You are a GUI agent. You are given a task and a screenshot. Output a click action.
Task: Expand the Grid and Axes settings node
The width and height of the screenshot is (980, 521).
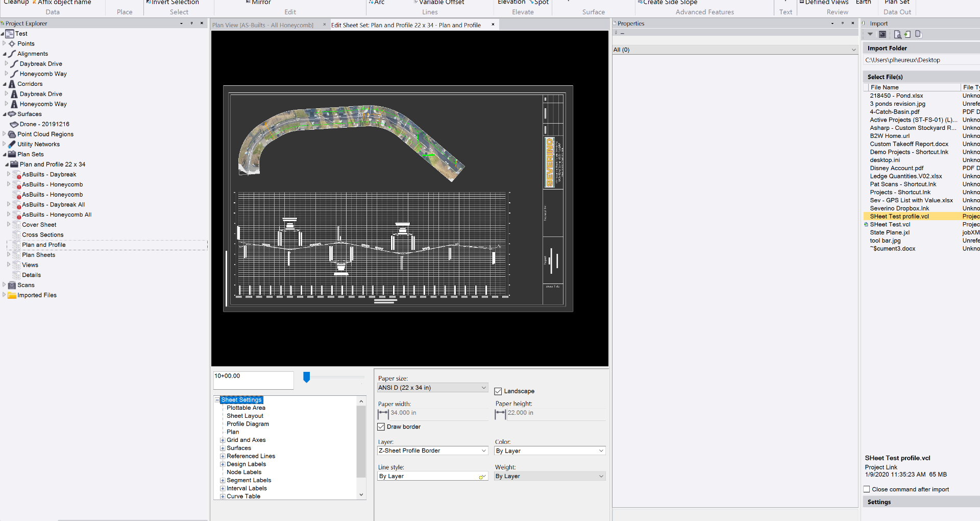click(x=223, y=440)
